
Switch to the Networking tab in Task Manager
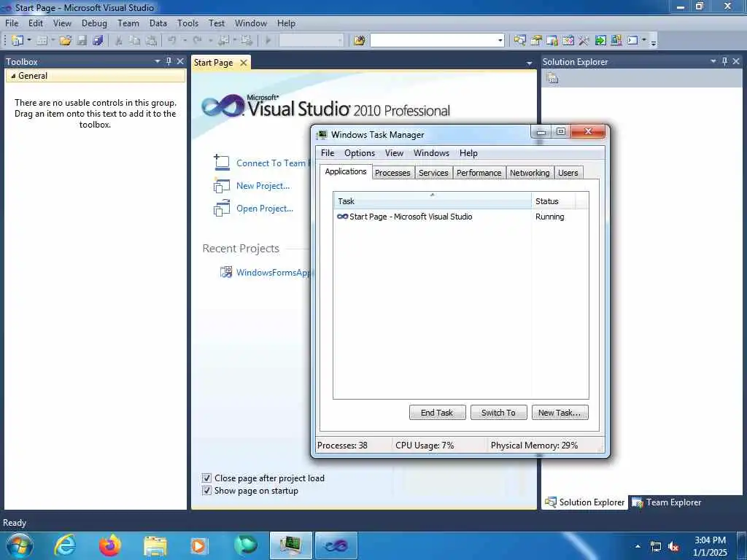(530, 173)
